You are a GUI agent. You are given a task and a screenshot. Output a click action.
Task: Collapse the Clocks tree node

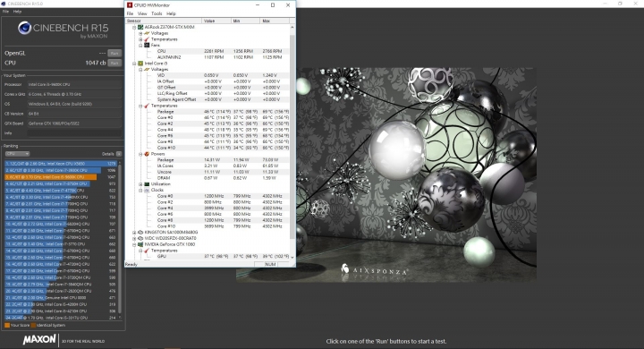pyautogui.click(x=140, y=190)
